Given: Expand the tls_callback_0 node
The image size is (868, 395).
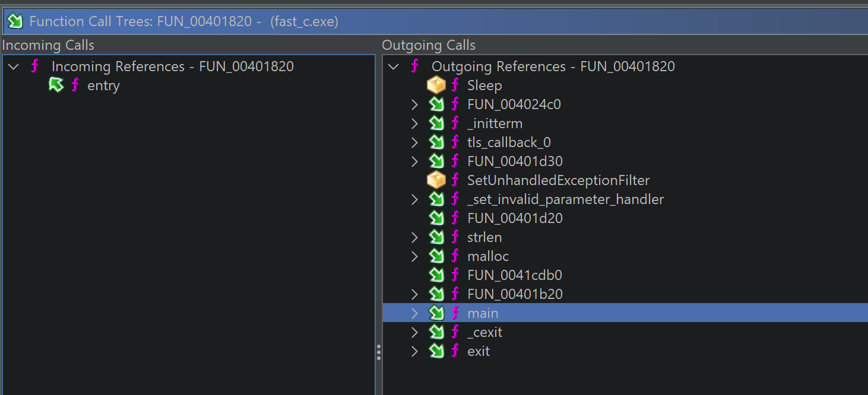Looking at the screenshot, I should pyautogui.click(x=415, y=143).
